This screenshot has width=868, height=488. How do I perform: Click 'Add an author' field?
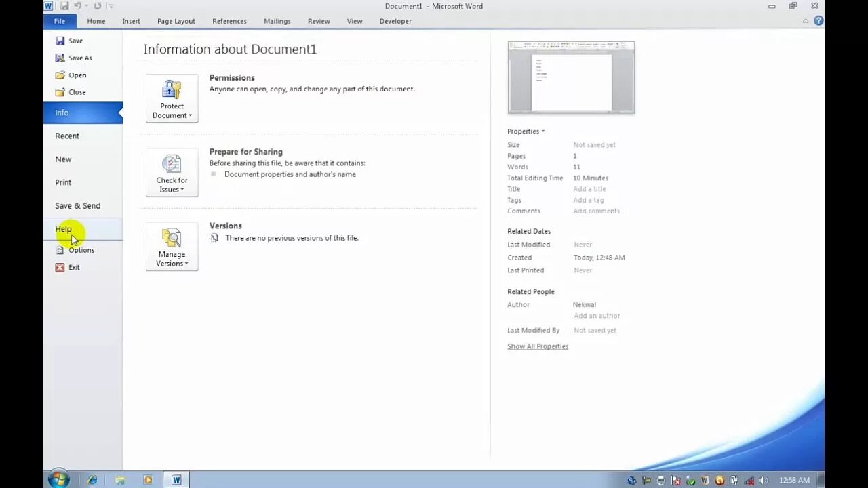pos(597,316)
